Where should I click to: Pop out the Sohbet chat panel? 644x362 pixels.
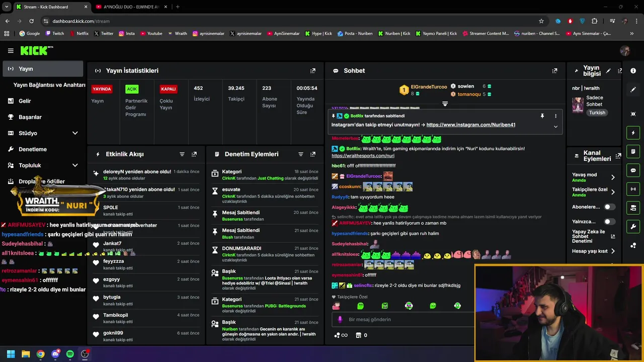click(554, 71)
